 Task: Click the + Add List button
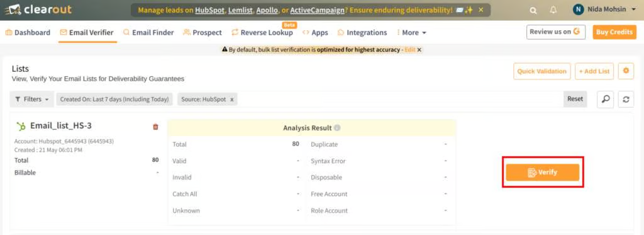[594, 71]
